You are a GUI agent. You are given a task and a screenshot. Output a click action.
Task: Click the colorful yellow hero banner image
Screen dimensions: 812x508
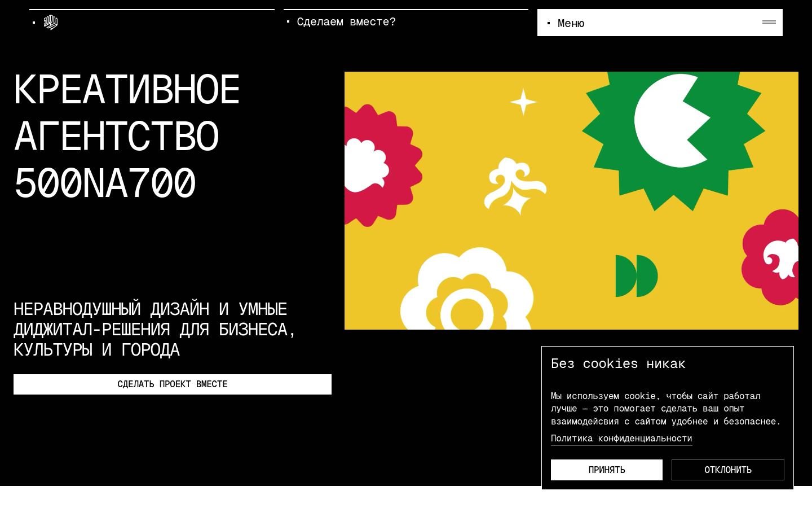tap(571, 200)
